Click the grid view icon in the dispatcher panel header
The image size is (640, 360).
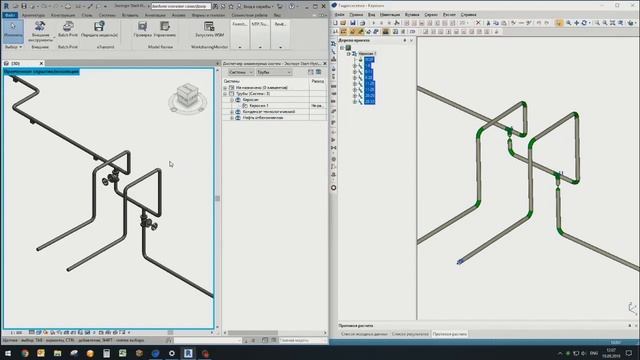click(x=311, y=72)
